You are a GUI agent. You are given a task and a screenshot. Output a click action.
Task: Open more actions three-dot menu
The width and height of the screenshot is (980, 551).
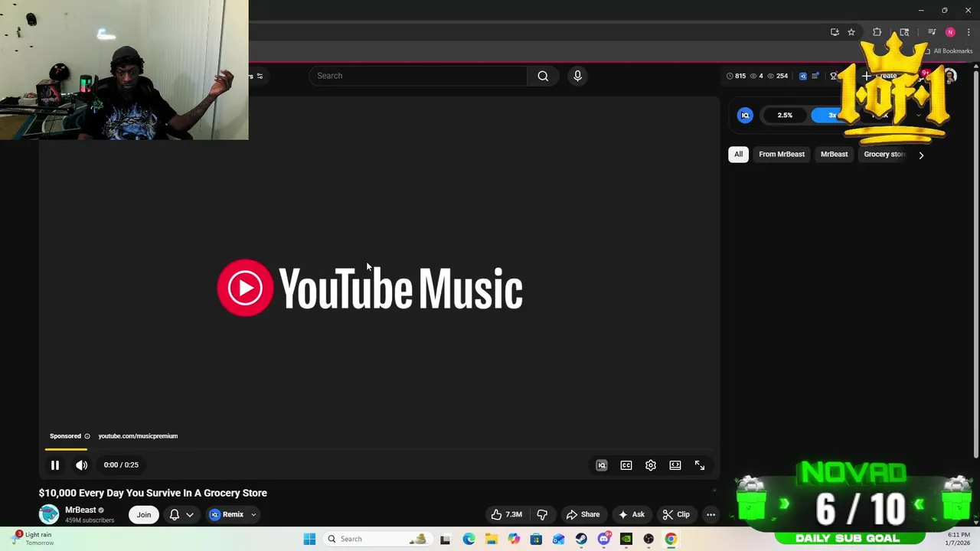point(710,514)
